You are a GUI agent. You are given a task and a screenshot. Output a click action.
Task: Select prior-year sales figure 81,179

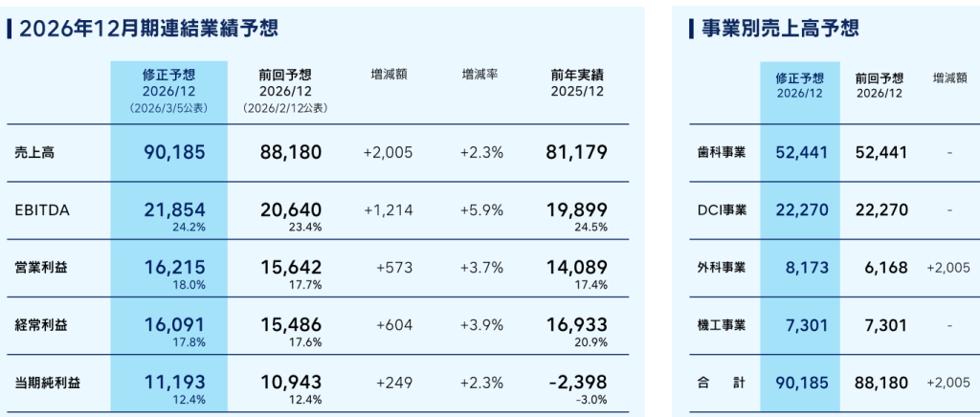coord(575,151)
